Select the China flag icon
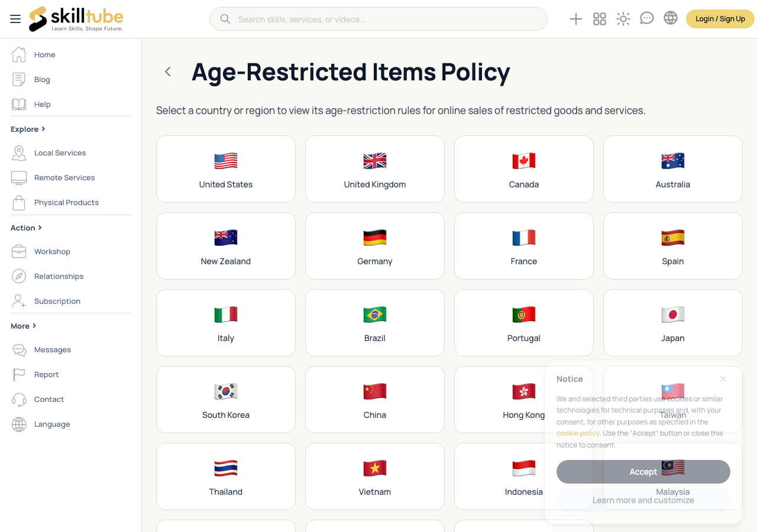 click(x=375, y=391)
